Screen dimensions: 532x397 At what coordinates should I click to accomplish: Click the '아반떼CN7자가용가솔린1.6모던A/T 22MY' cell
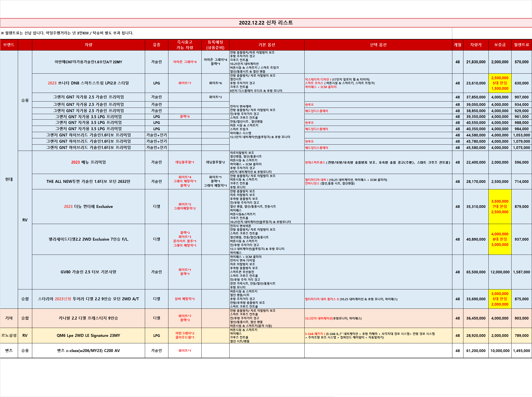point(88,62)
